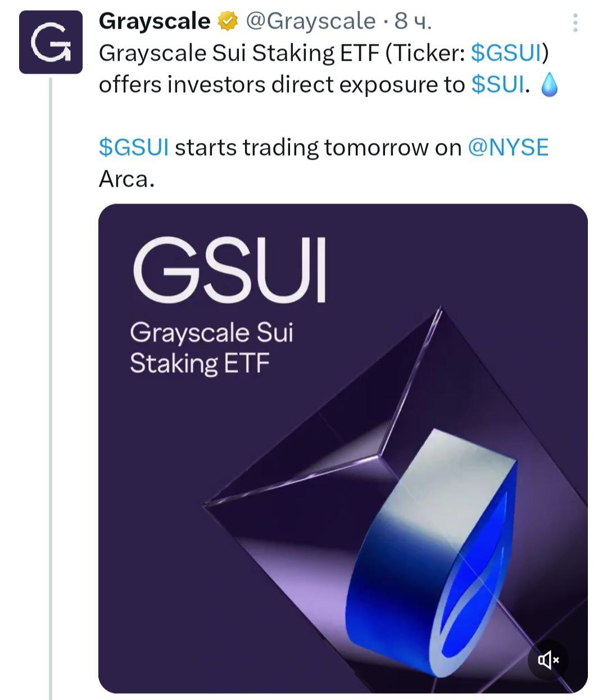607x700 pixels.
Task: Click the water droplet emoji
Action: click(x=549, y=85)
